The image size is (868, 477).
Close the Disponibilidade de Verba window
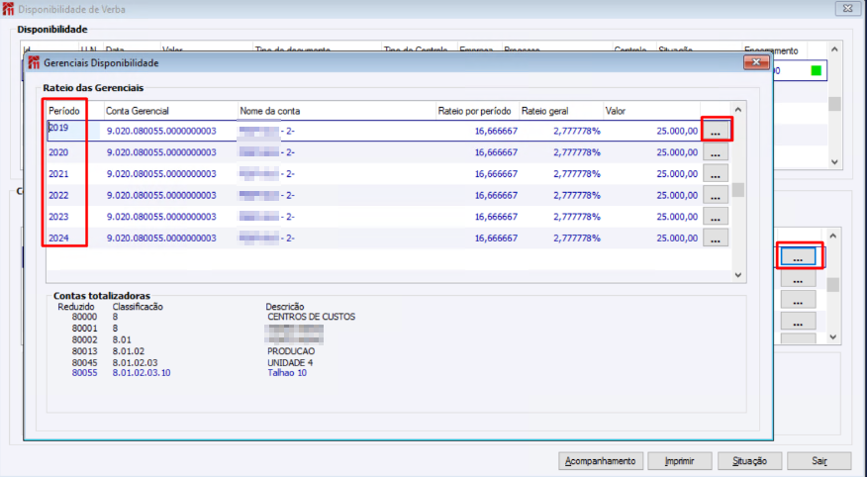(x=848, y=9)
